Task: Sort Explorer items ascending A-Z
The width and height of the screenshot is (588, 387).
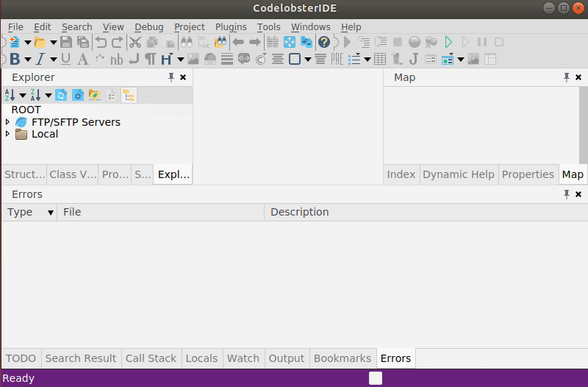Action: [x=10, y=96]
